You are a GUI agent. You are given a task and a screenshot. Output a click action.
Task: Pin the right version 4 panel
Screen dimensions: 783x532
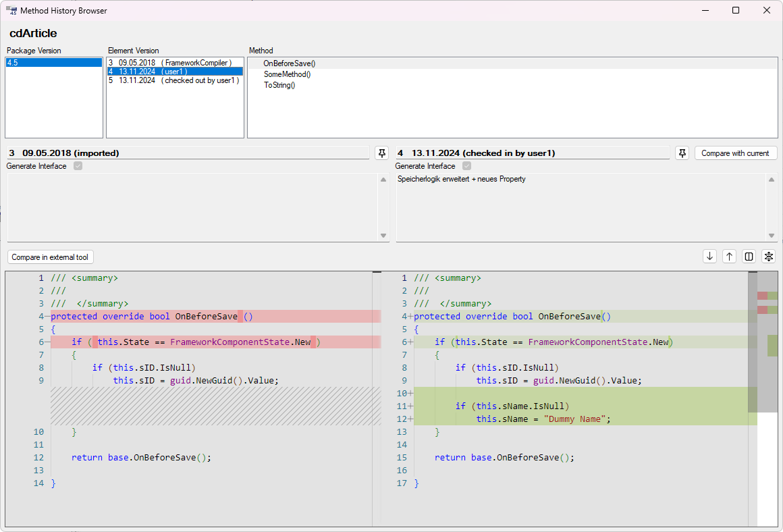point(682,153)
